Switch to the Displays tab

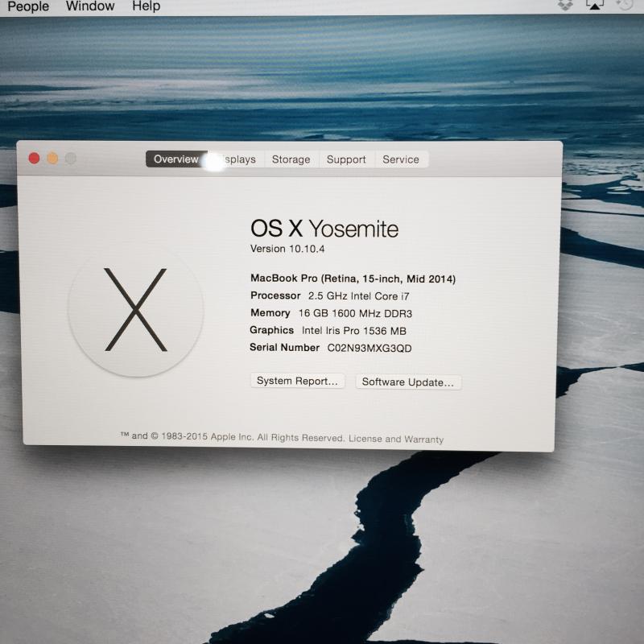click(x=236, y=159)
